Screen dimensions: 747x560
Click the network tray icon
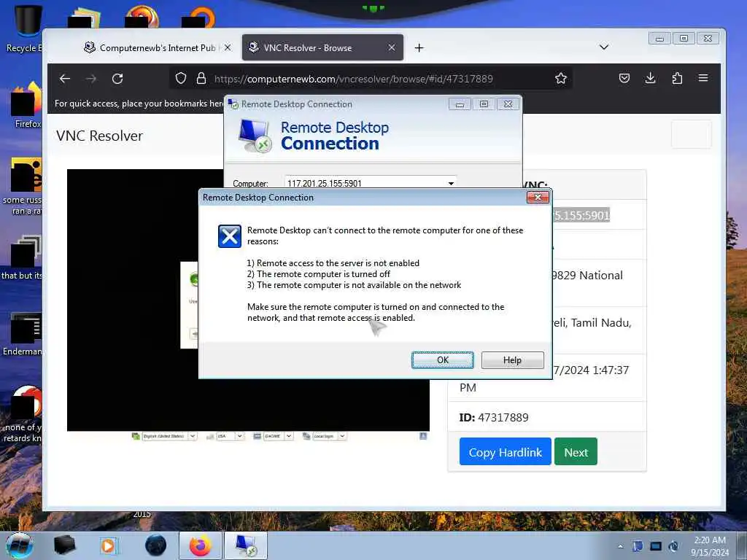click(656, 546)
